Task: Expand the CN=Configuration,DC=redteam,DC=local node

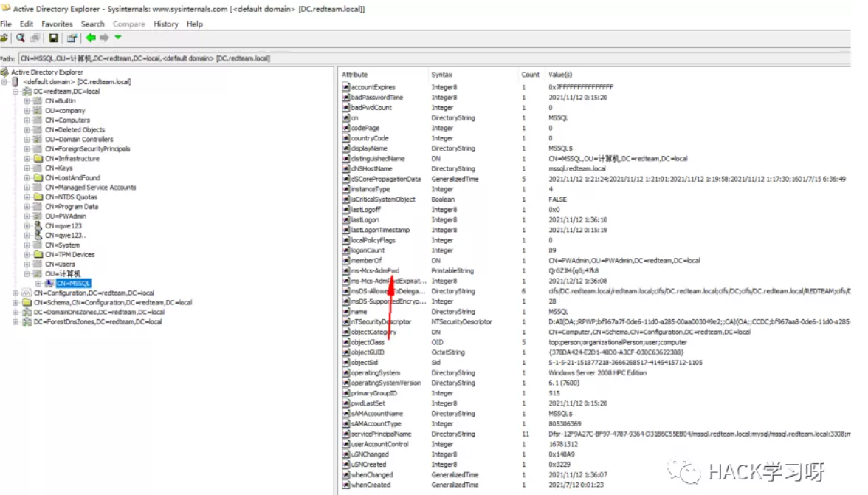Action: [15, 293]
